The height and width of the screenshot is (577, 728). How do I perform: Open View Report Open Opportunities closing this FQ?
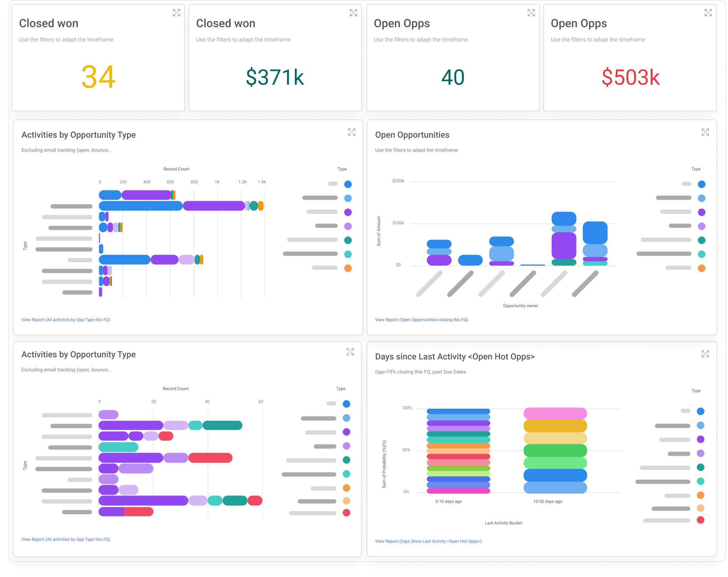[421, 320]
